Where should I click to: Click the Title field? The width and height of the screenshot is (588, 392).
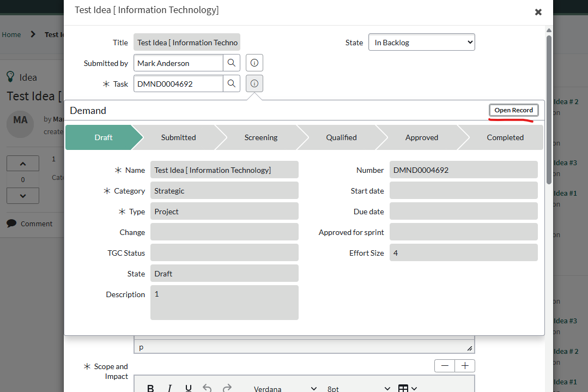point(187,42)
